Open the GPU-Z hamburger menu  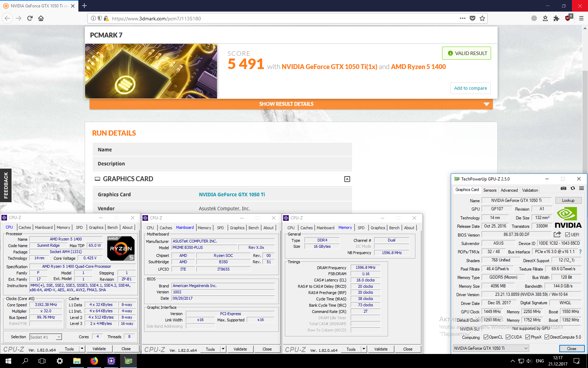(x=581, y=189)
